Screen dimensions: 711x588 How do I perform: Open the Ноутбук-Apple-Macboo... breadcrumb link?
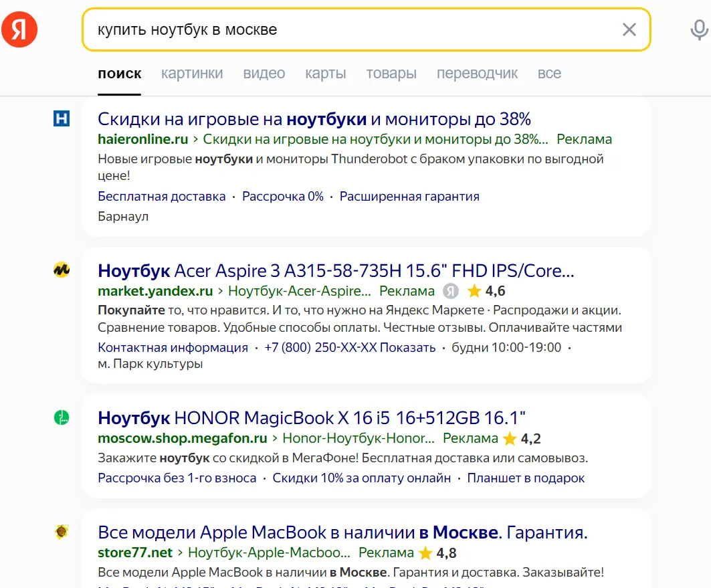pos(270,553)
